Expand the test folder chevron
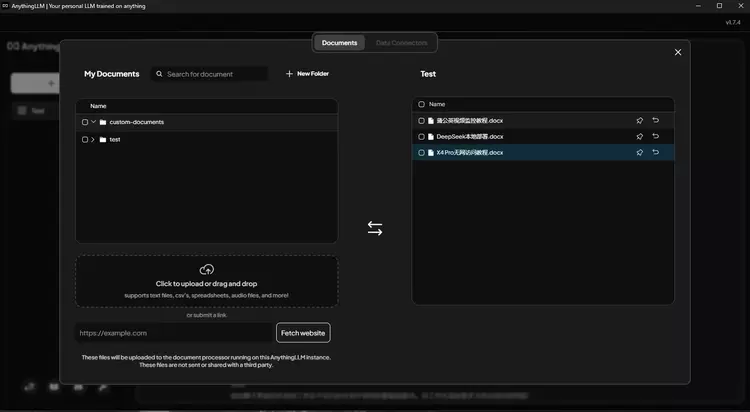The image size is (750, 412). (x=93, y=139)
